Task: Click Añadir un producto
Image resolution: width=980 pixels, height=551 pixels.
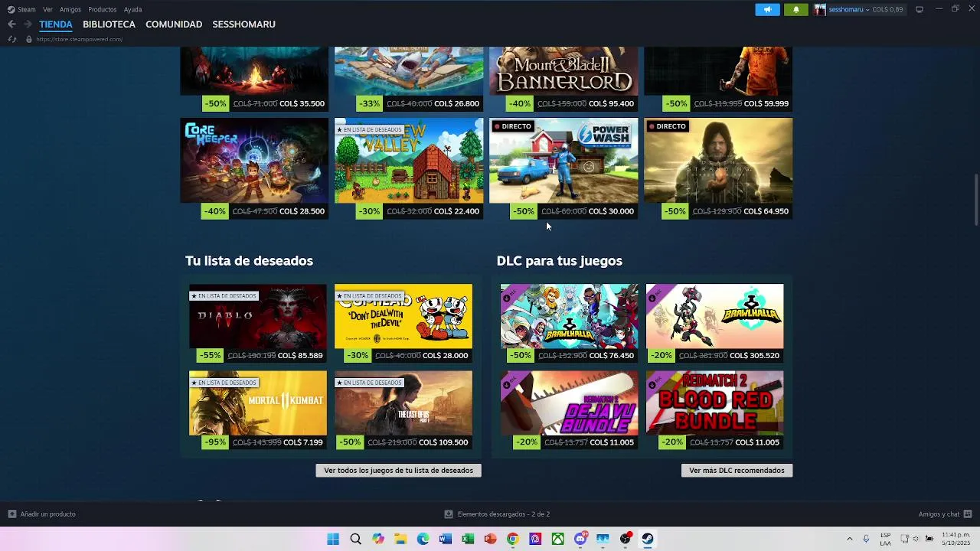Action: pyautogui.click(x=42, y=514)
